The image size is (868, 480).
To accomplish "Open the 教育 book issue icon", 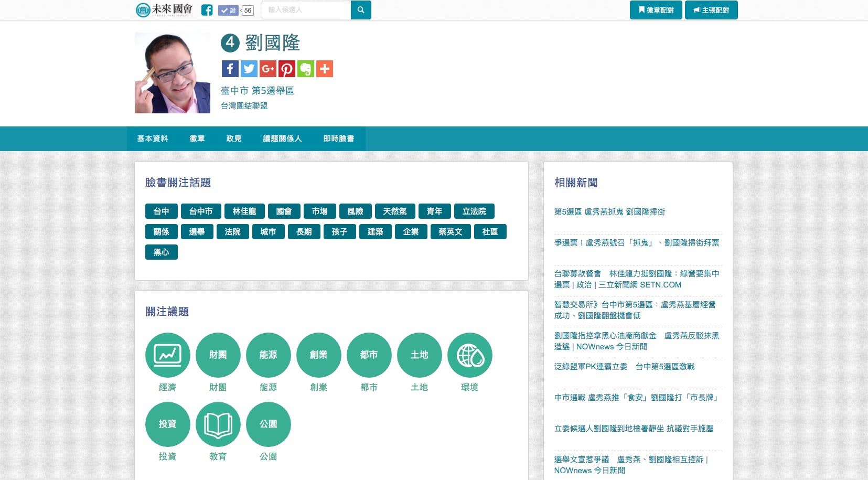I will [x=218, y=424].
